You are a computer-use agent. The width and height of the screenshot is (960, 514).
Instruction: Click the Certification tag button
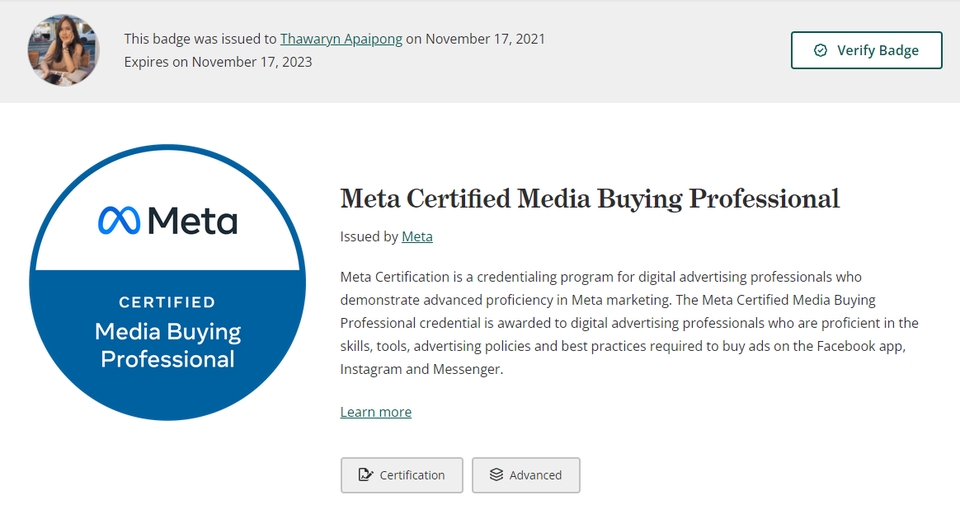[x=402, y=475]
